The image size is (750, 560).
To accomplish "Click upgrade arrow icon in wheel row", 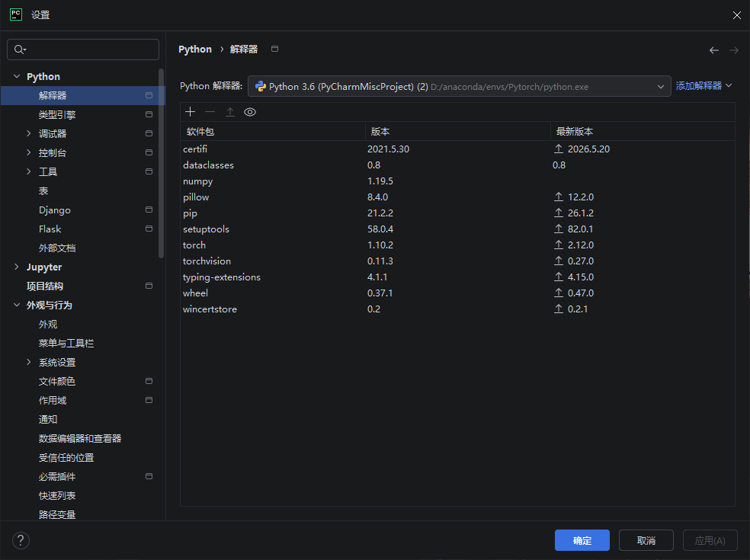I will click(558, 293).
